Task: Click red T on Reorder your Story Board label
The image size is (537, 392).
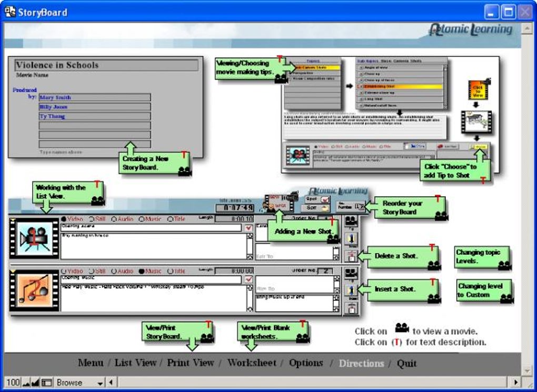Action: point(437,198)
